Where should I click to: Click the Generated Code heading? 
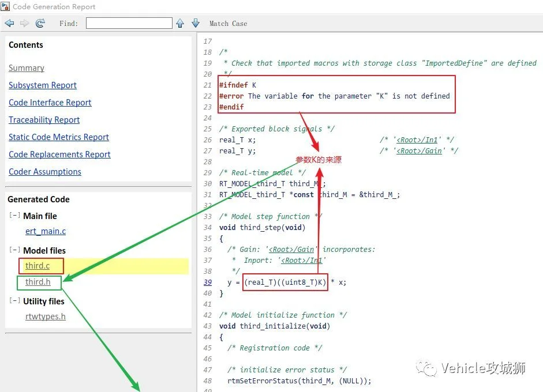[x=39, y=199]
